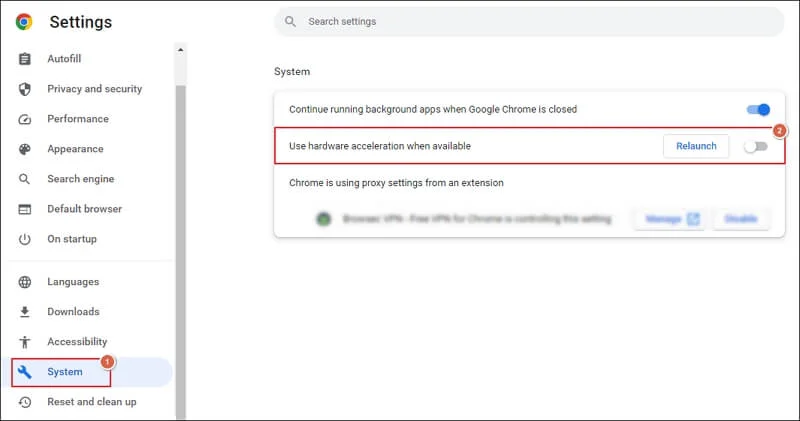Click the Default browser window icon

[x=24, y=209]
